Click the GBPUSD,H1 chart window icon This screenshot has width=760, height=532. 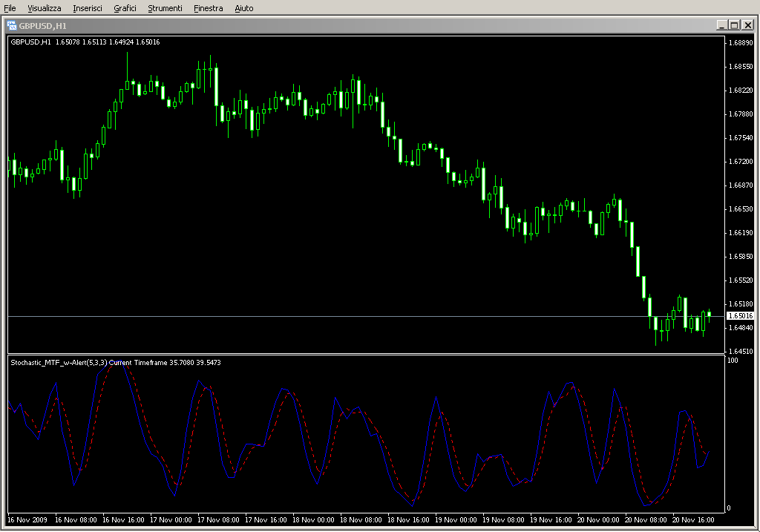pyautogui.click(x=12, y=26)
